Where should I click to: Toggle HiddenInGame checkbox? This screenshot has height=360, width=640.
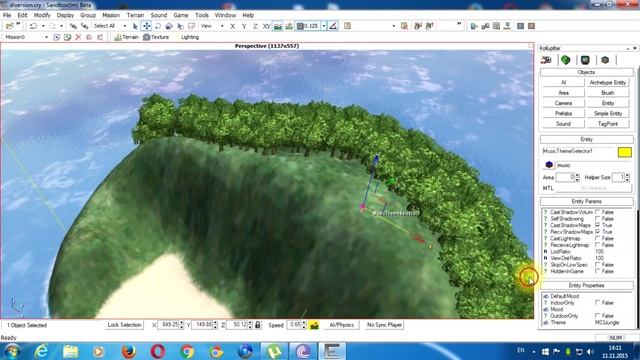click(x=598, y=271)
